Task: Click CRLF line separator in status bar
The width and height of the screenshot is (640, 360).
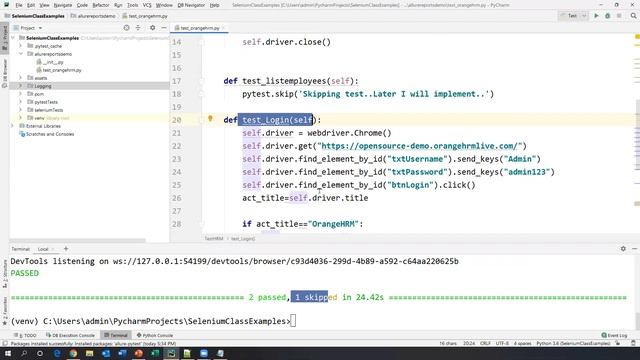Action: pos(485,344)
